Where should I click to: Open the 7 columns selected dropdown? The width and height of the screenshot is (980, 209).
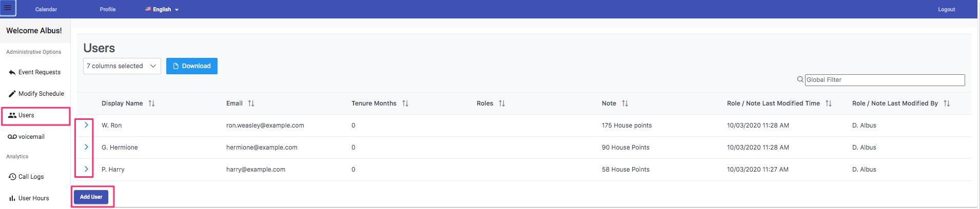(122, 66)
